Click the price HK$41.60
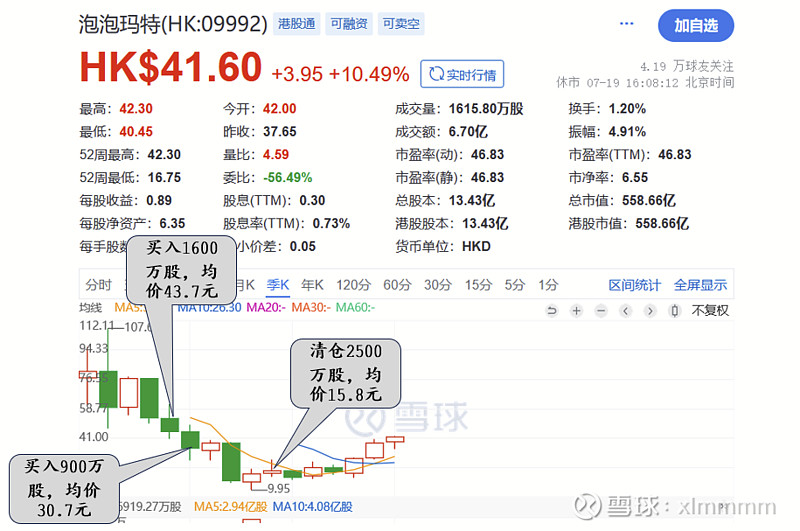 coord(171,67)
